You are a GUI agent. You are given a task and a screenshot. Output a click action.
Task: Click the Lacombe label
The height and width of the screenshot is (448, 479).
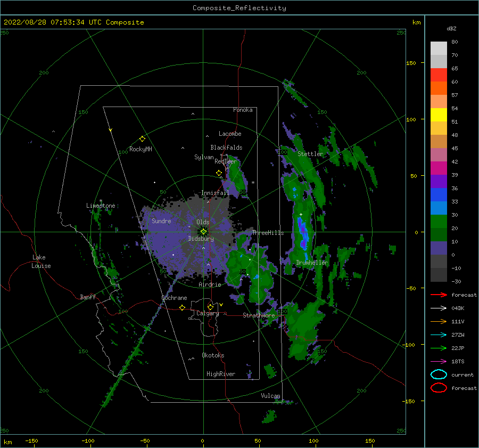[230, 134]
